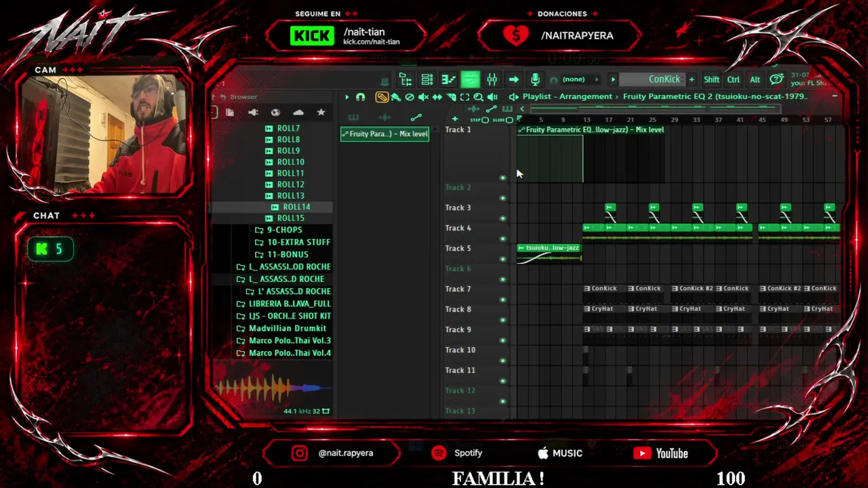Show automation clips in playlist picker
The height and width of the screenshot is (488, 868).
[416, 118]
